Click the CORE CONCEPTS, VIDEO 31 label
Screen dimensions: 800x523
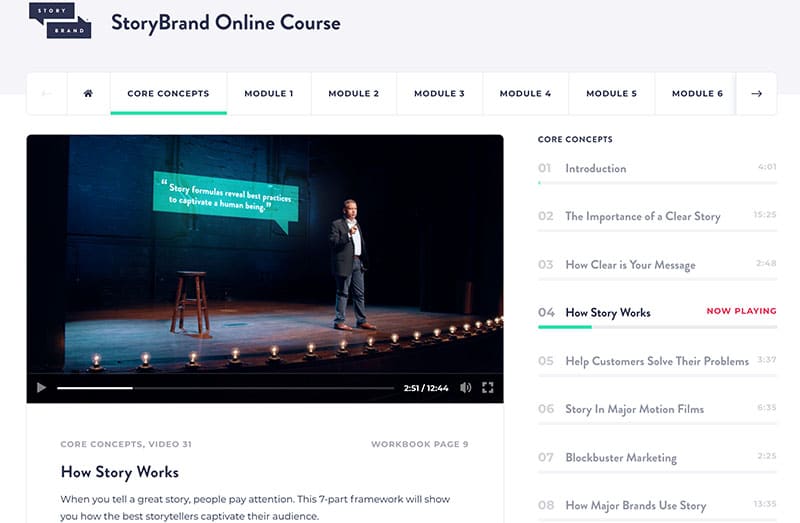click(126, 444)
